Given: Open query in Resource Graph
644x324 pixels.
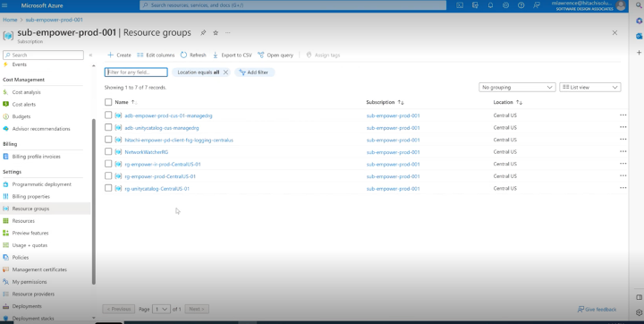Looking at the screenshot, I should click(275, 55).
